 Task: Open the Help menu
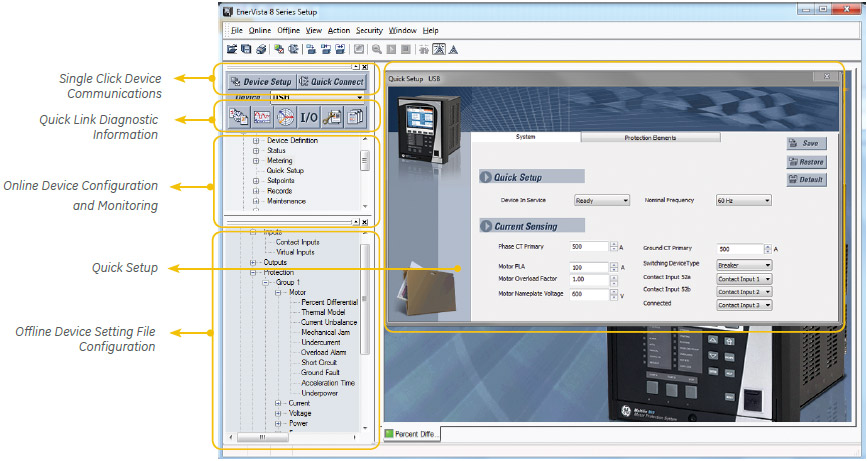[431, 30]
